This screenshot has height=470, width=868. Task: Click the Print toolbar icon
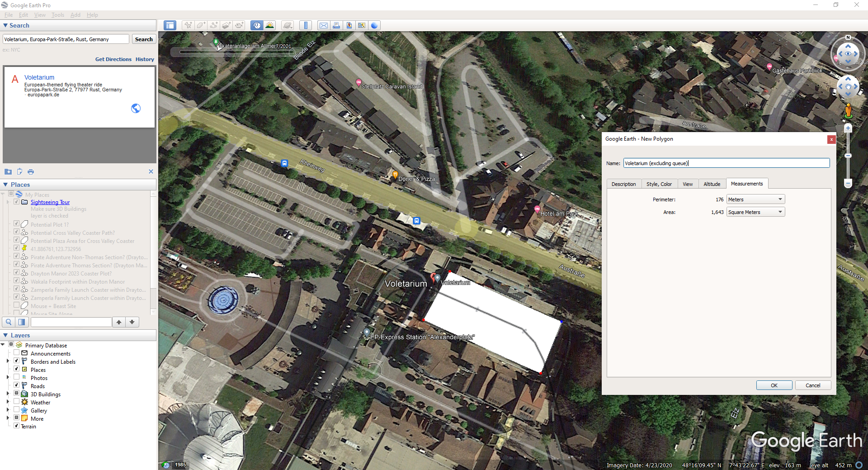(336, 25)
